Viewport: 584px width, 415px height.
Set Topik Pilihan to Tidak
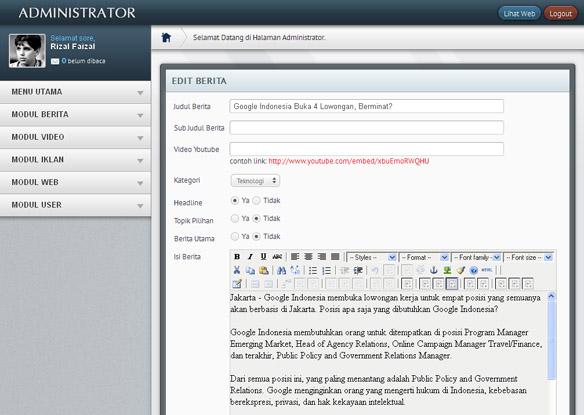point(256,218)
